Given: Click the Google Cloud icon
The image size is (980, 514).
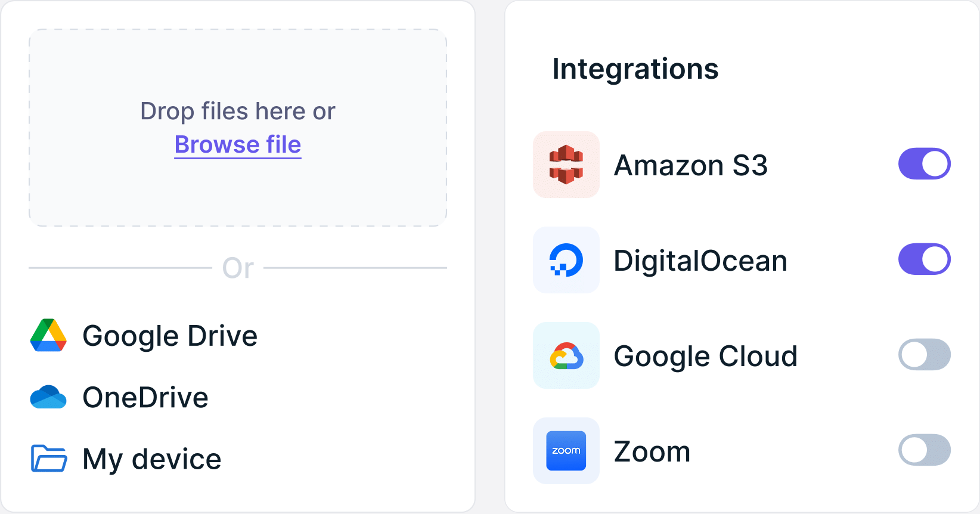Looking at the screenshot, I should [x=566, y=355].
